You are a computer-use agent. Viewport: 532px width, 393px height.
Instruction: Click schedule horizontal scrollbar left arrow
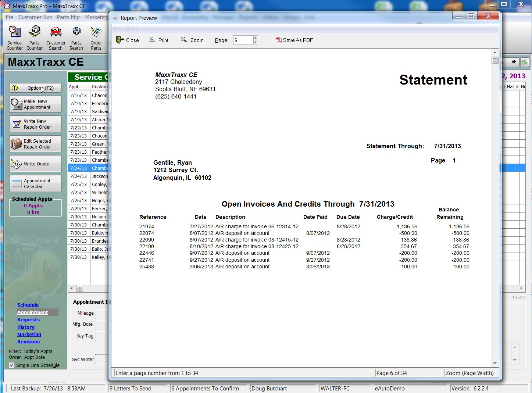tap(71, 288)
